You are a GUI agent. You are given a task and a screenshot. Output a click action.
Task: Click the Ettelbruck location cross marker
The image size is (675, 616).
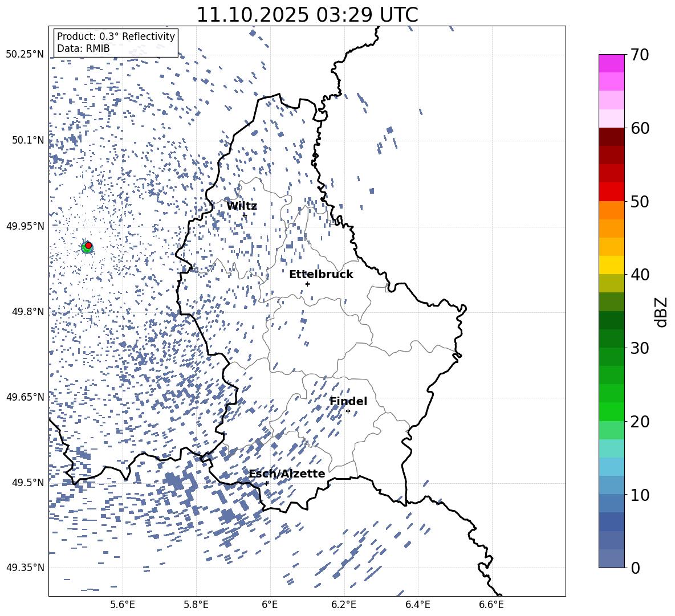[307, 284]
